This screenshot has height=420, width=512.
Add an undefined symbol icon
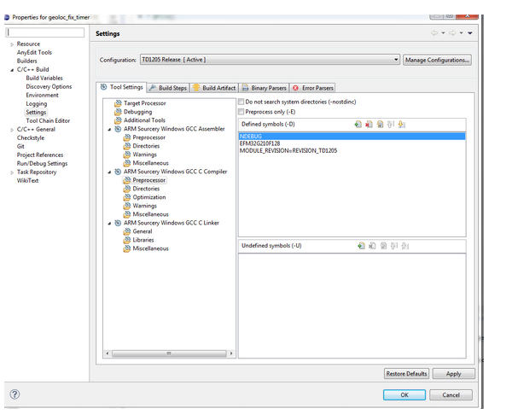361,246
